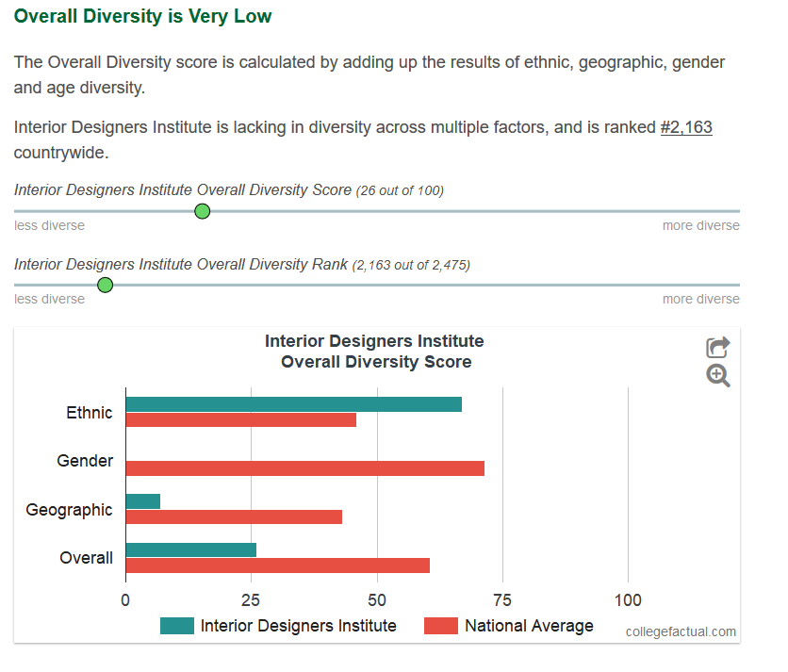This screenshot has width=788, height=672.
Task: Click the '50' x-axis tick label
Action: pos(377,600)
